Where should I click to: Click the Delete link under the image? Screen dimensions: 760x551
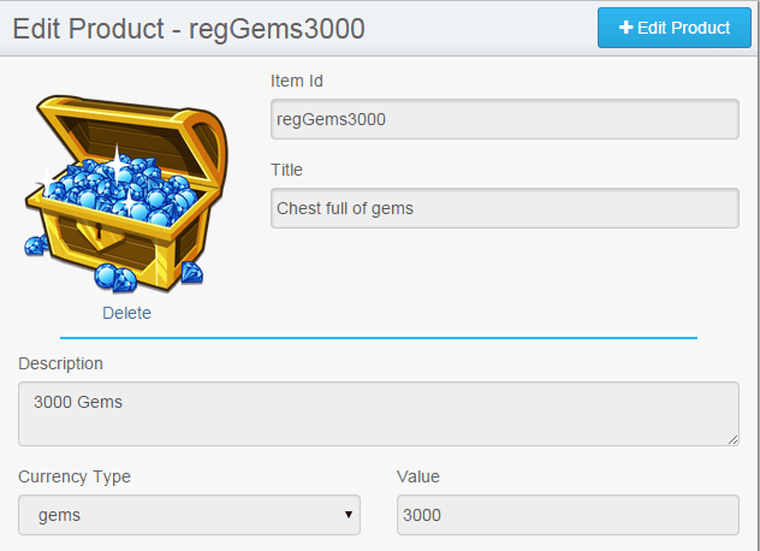(x=127, y=313)
